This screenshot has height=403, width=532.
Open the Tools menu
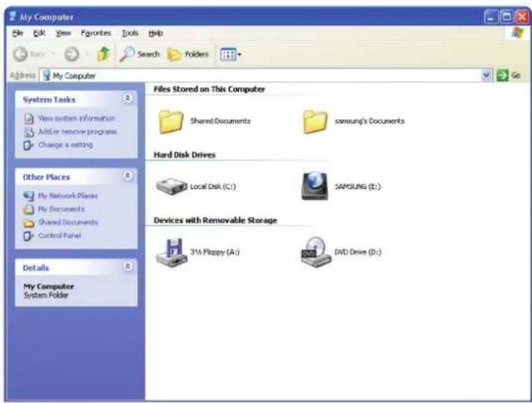point(130,34)
